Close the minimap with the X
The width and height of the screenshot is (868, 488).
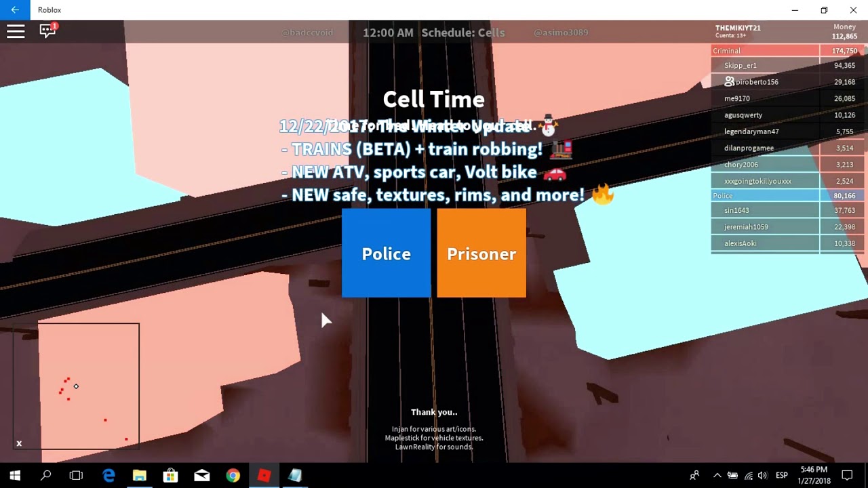(19, 443)
